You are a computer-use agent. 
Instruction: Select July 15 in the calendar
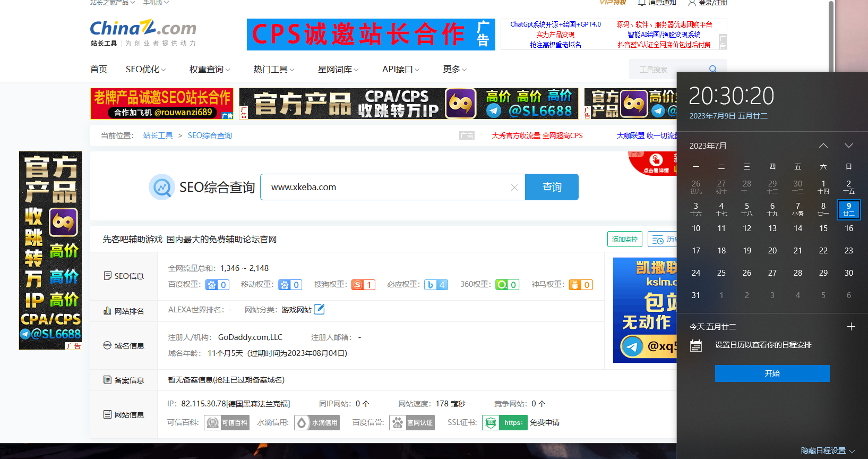tap(823, 228)
